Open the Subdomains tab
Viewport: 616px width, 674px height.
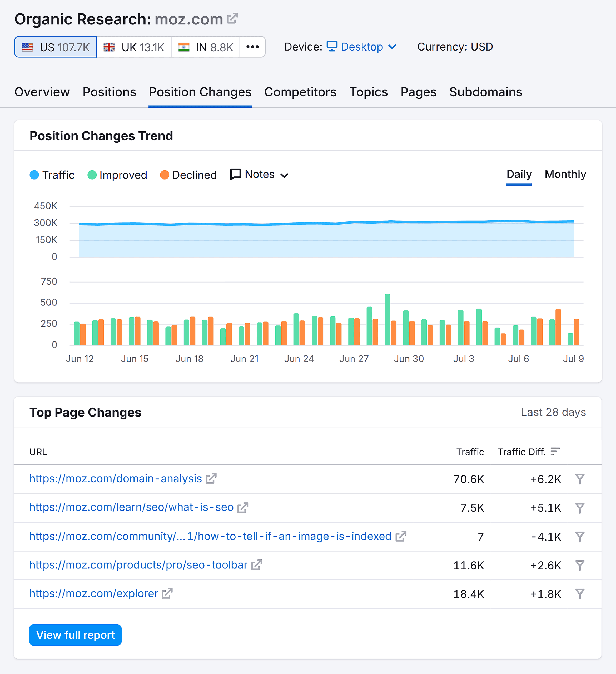pyautogui.click(x=486, y=92)
